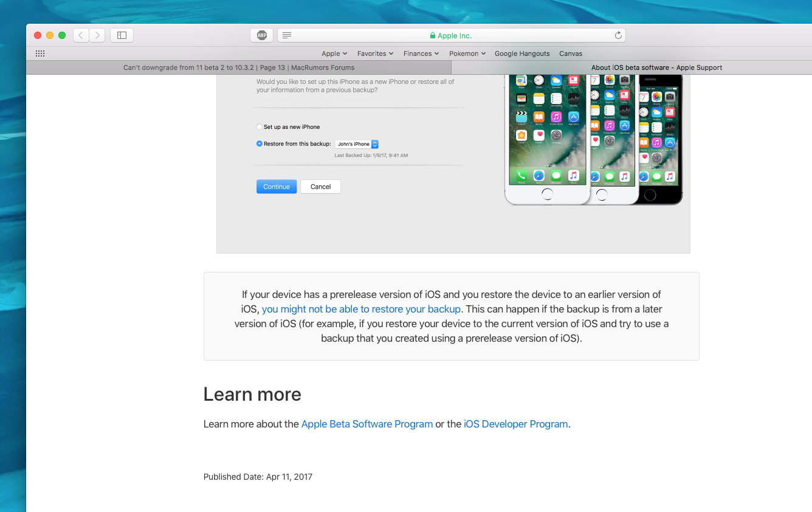Image resolution: width=812 pixels, height=512 pixels.
Task: Expand the Finances bookmarks folder
Action: click(x=421, y=54)
